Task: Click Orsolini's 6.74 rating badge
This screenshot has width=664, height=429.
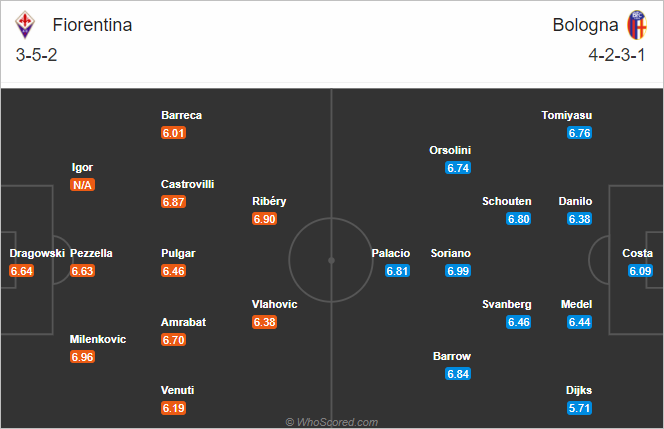Action: [458, 168]
